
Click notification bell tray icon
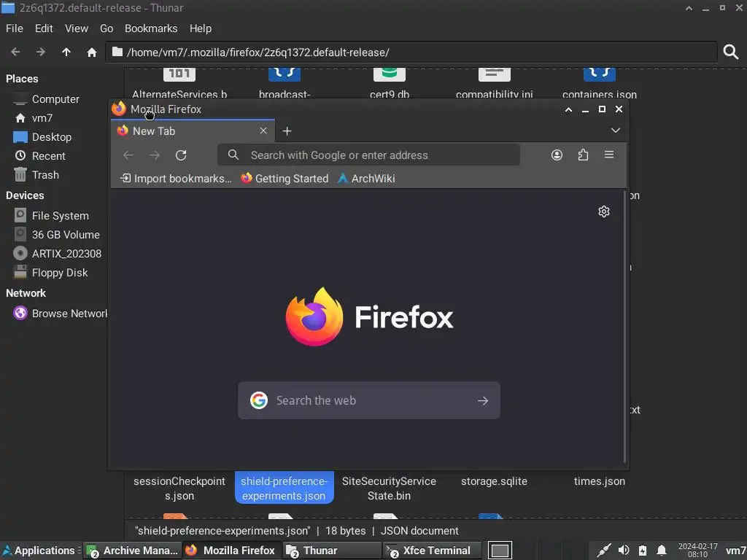coord(662,551)
